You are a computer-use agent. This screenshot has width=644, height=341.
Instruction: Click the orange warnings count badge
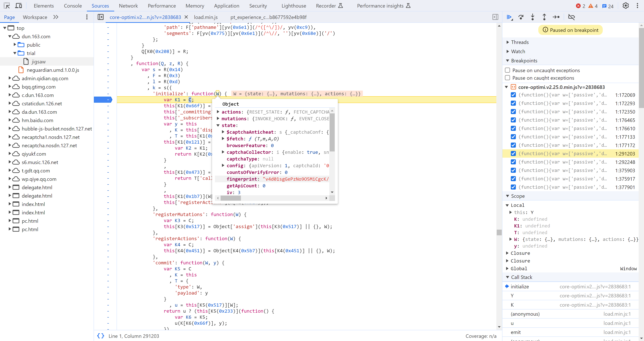(x=593, y=6)
